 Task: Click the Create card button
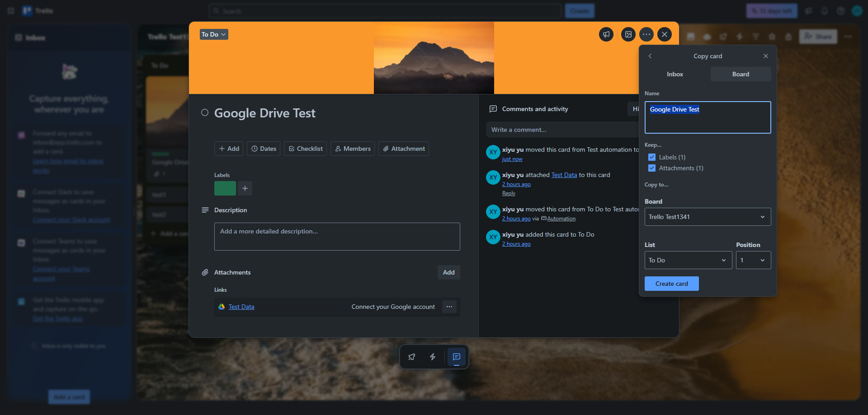pyautogui.click(x=672, y=284)
